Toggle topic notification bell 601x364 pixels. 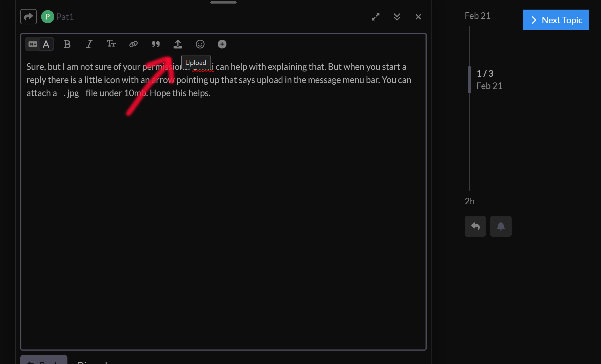[x=501, y=226]
